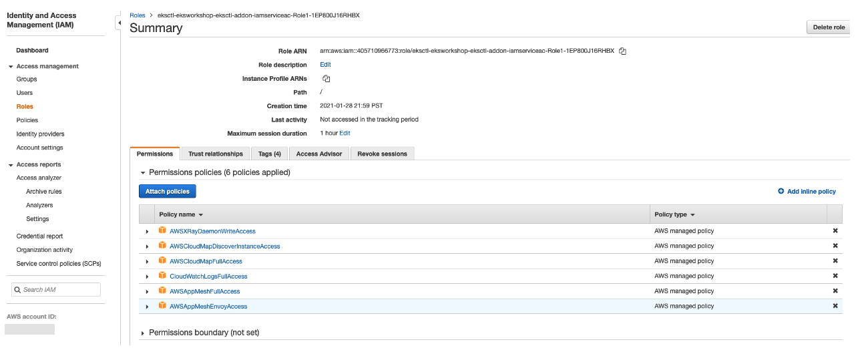Expand the AWSCloudMapFullAccess policy row
The width and height of the screenshot is (868, 352).
(147, 261)
